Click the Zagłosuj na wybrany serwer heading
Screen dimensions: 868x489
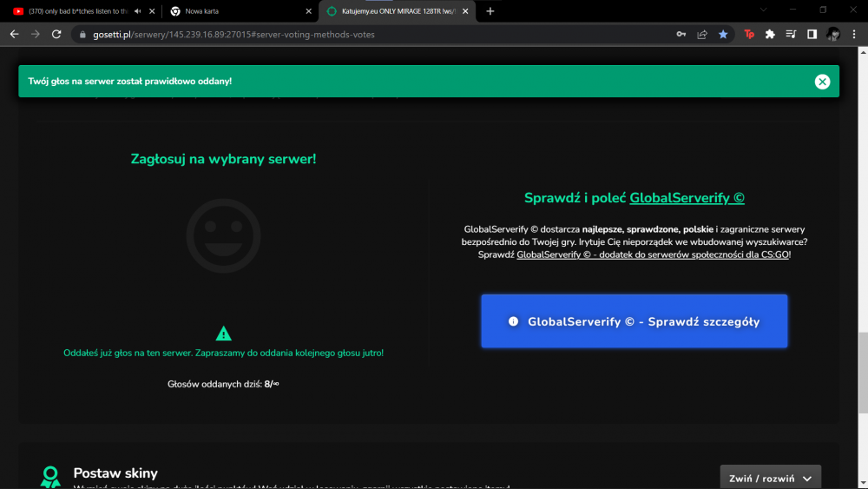click(x=223, y=159)
